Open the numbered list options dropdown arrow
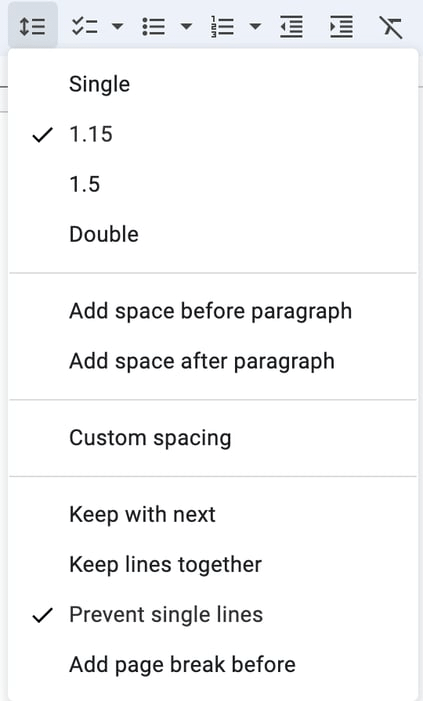423x701 pixels. (255, 26)
